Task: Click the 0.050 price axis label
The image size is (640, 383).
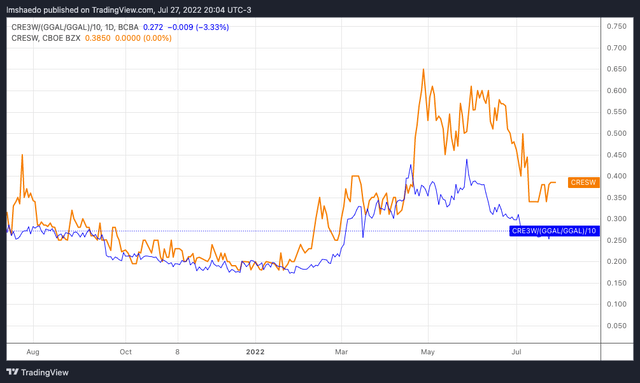Action: [x=616, y=326]
